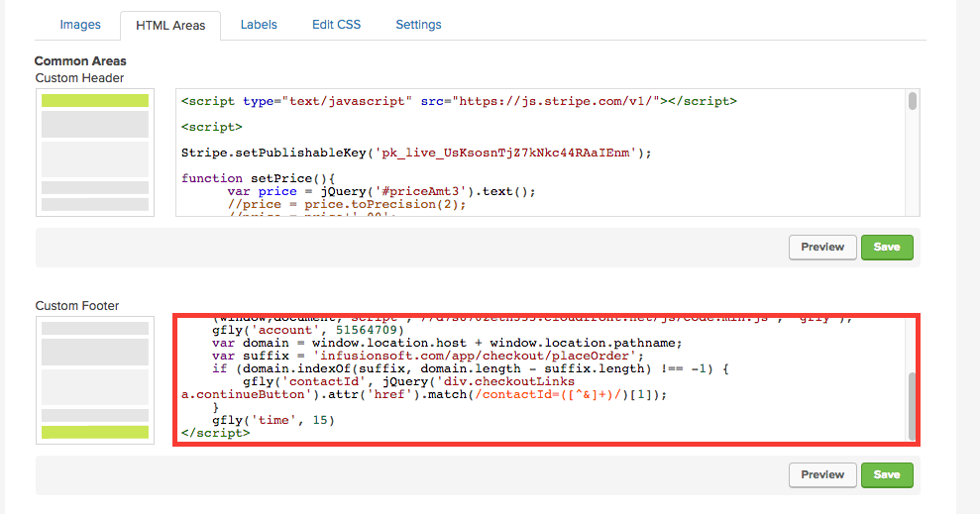The height and width of the screenshot is (514, 980).
Task: Click the gfly('account', 51564709) line
Action: (308, 331)
